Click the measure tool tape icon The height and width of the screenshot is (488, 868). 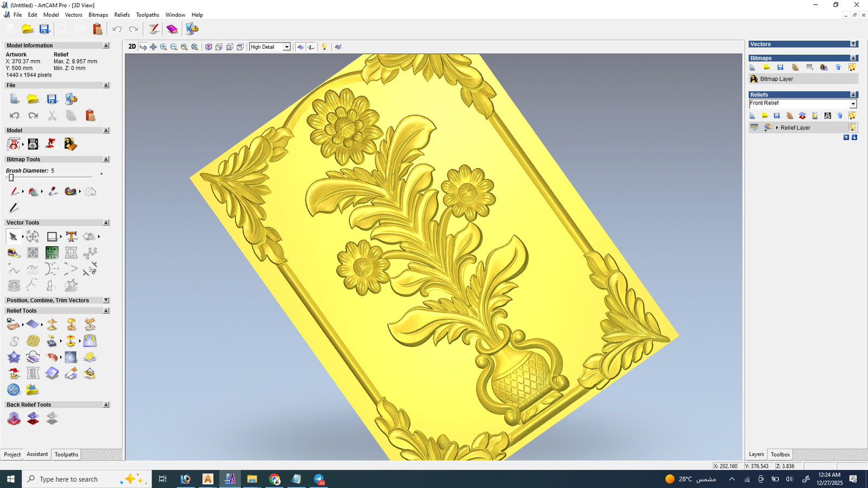[14, 253]
